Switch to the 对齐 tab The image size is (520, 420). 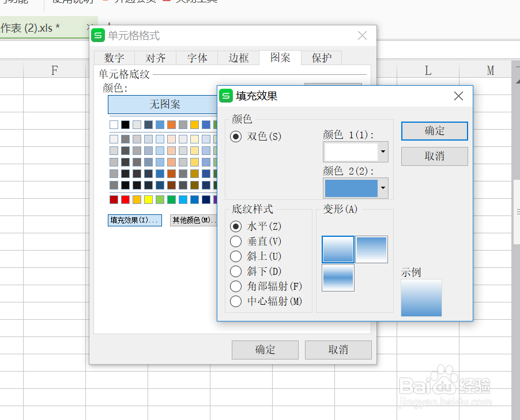click(155, 58)
